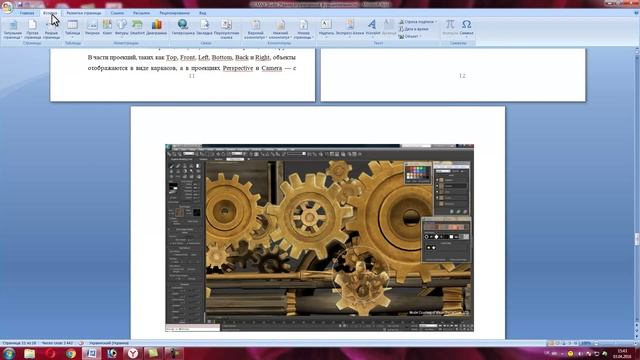Open Google Chrome from the taskbar

click(x=71, y=353)
